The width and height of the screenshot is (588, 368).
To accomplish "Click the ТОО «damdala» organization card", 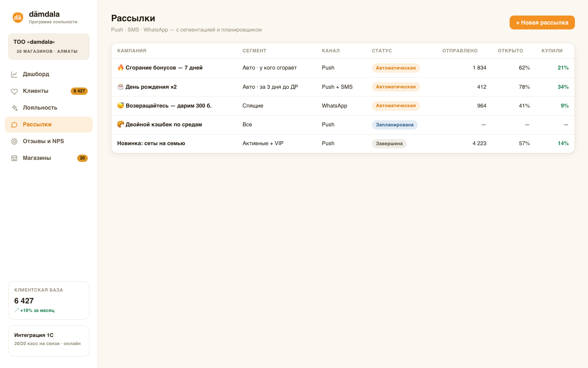I will coord(49,47).
